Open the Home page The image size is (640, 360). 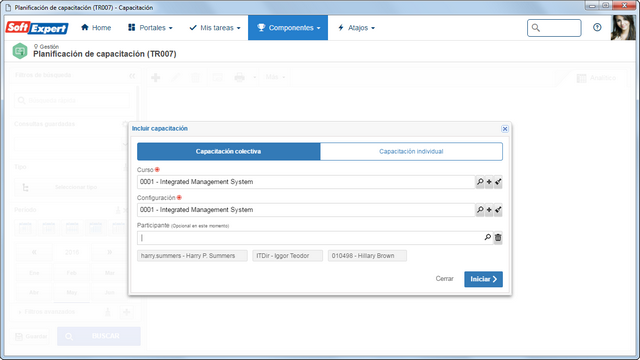(96, 28)
